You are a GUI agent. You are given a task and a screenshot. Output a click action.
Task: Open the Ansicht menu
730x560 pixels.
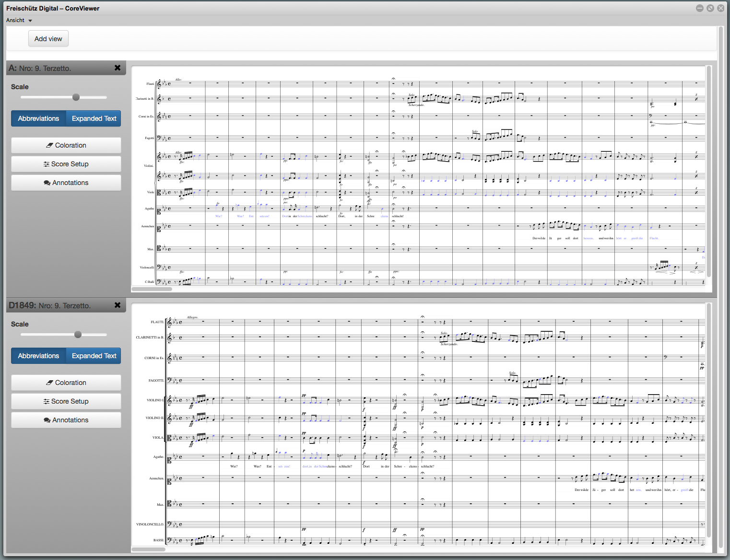tap(19, 20)
